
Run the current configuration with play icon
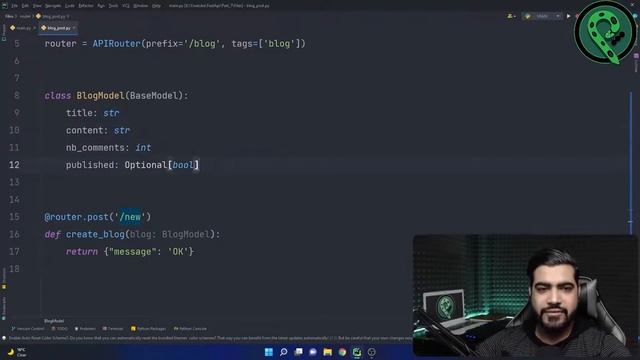569,16
